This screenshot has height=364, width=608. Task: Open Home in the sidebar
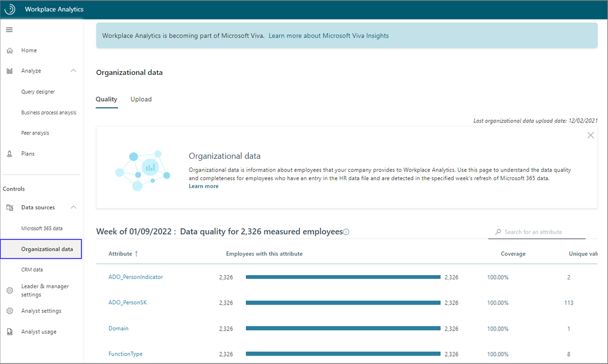[29, 51]
